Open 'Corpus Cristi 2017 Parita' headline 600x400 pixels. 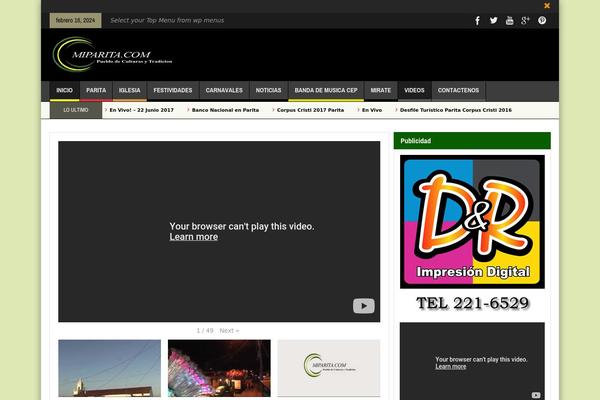pos(310,110)
